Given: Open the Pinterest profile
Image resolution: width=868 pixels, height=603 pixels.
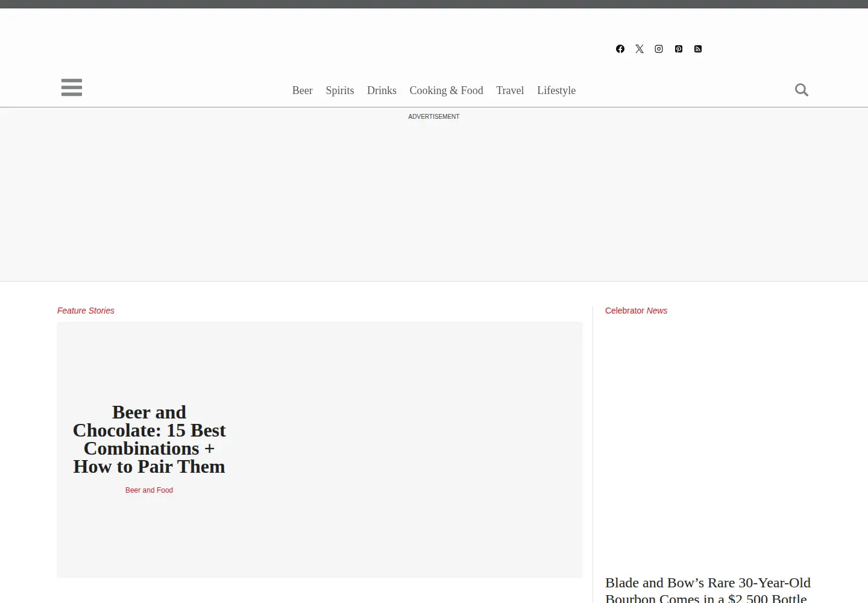Looking at the screenshot, I should pos(679,49).
